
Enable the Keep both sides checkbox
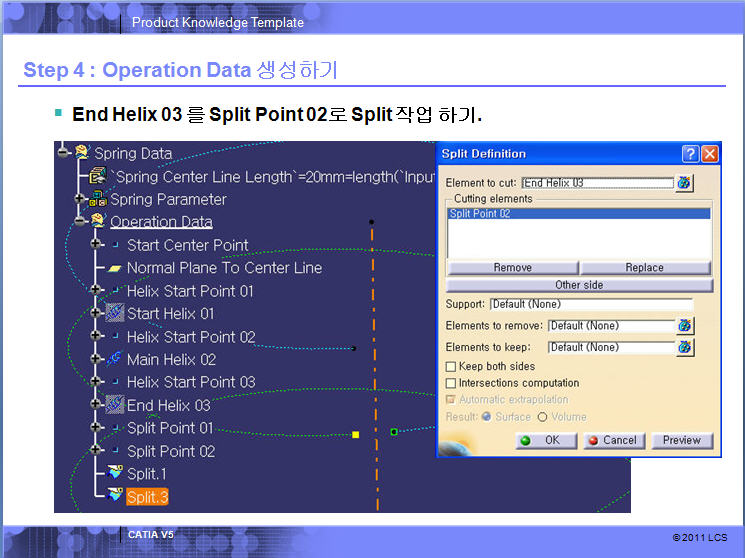[x=451, y=367]
